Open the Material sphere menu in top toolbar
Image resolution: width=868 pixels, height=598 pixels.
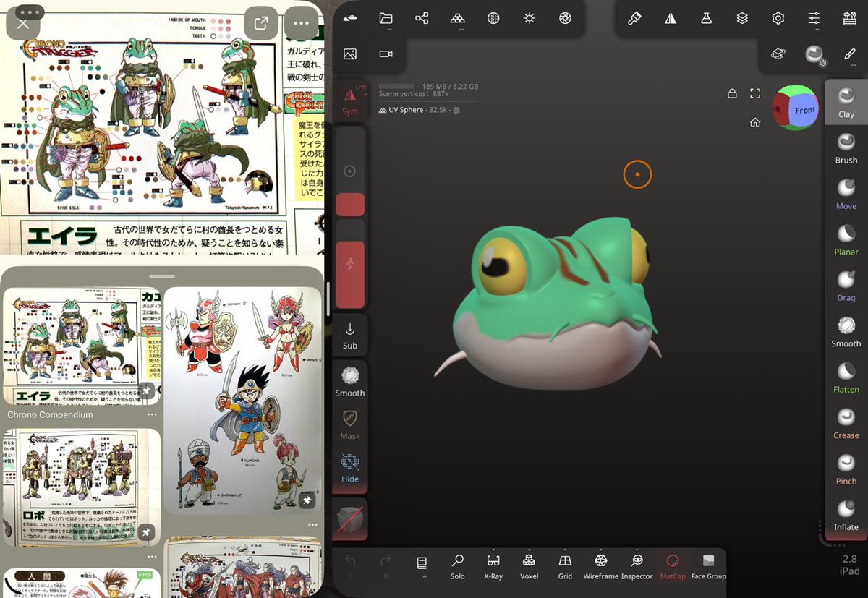point(493,19)
